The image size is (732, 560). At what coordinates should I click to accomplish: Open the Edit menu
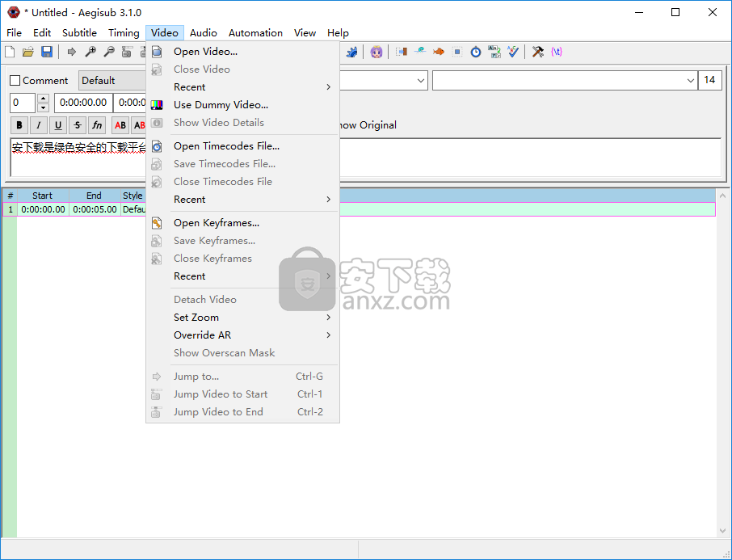click(x=42, y=33)
